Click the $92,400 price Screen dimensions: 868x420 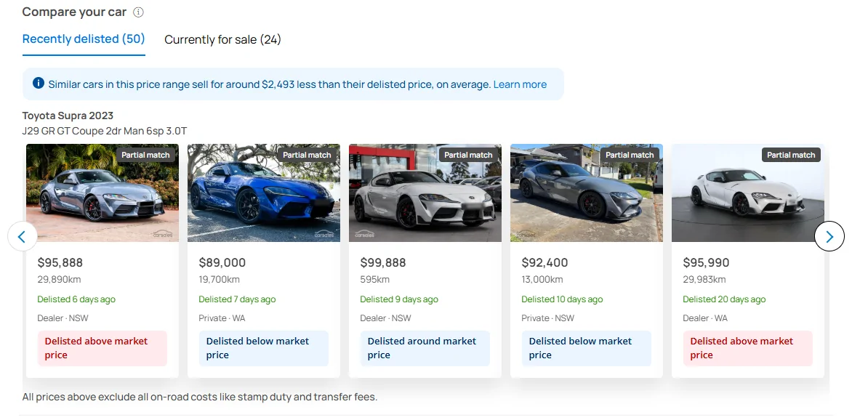click(x=544, y=262)
